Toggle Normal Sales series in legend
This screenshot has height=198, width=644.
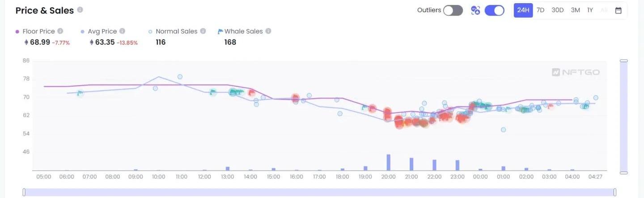pos(176,31)
